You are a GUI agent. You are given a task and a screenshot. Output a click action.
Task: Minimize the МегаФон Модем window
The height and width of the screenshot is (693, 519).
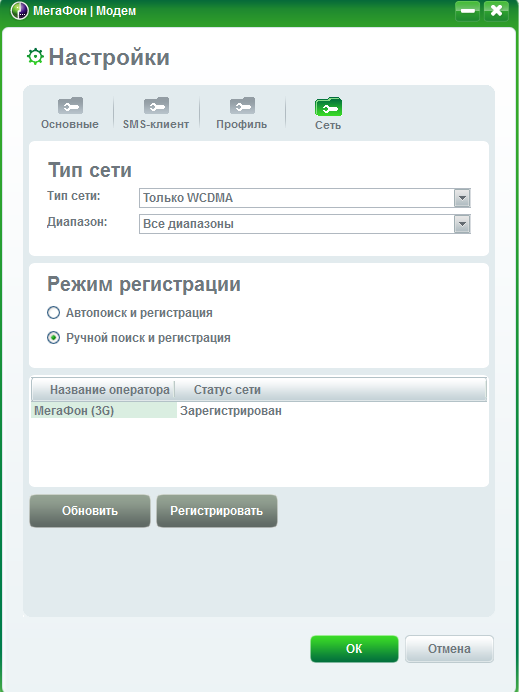467,11
